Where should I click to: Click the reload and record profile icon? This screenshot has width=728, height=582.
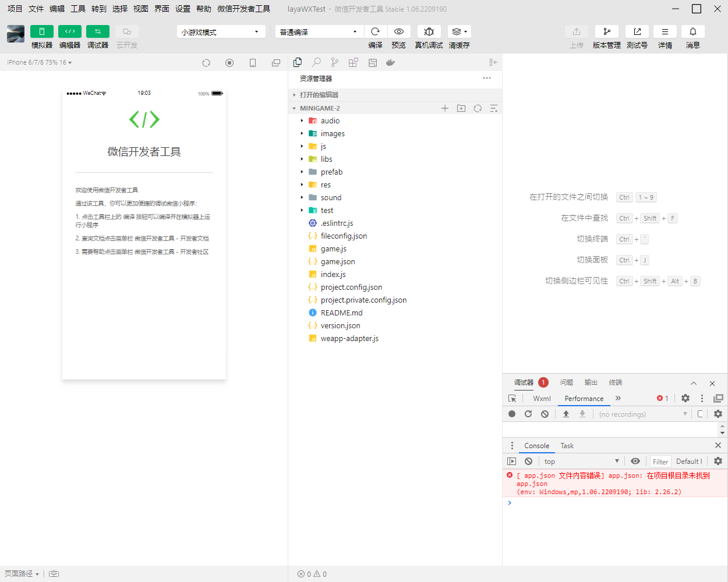pos(528,414)
